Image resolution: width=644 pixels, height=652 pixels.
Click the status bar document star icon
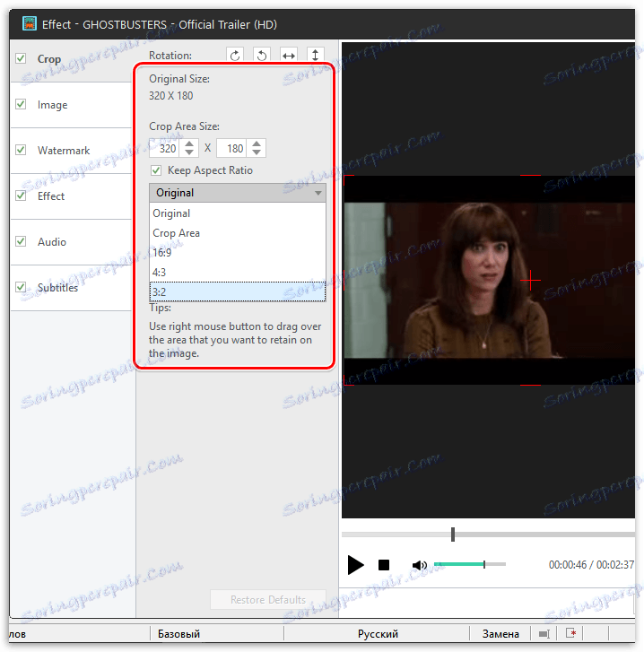[x=570, y=633]
